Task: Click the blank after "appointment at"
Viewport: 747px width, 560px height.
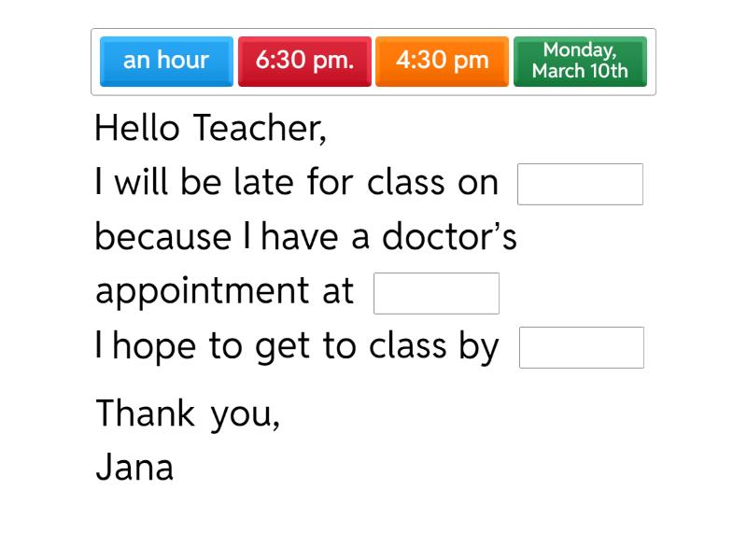Action: tap(436, 293)
